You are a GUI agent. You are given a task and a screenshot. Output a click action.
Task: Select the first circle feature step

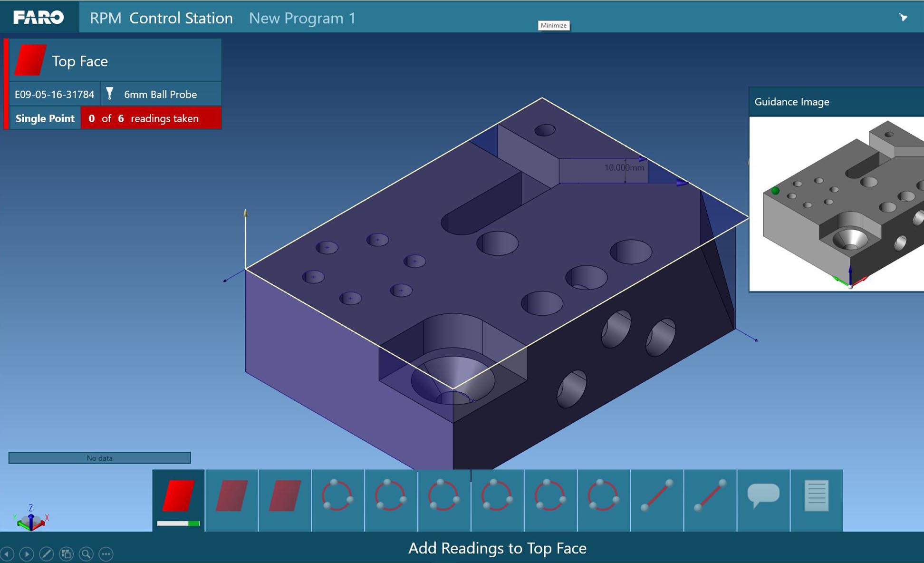338,500
